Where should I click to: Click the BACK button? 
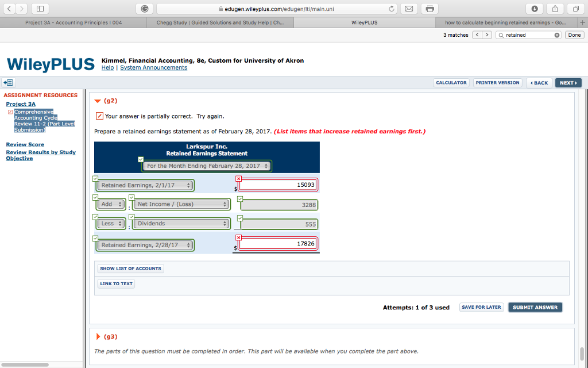pos(539,83)
